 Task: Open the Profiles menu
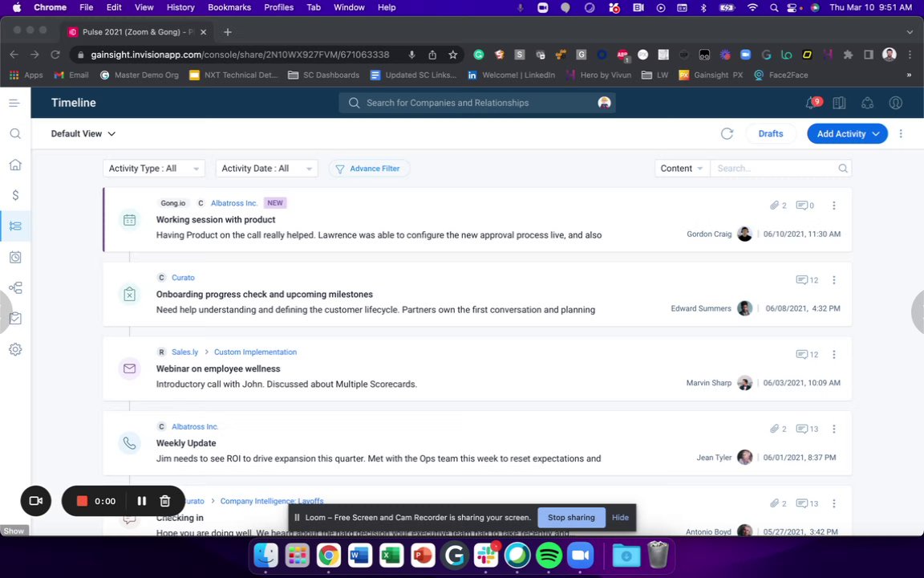coord(279,8)
